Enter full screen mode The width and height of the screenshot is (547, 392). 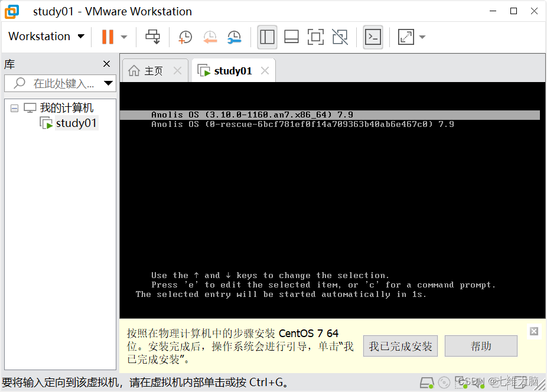click(x=315, y=37)
